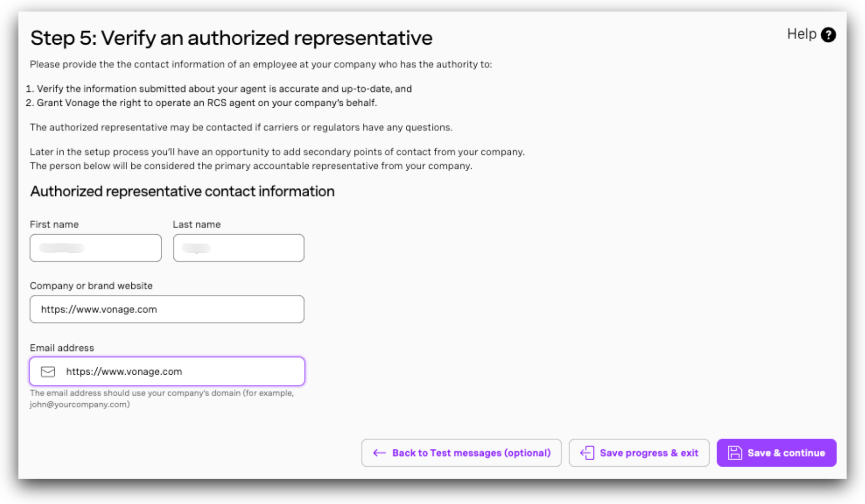Click the Email address text box

tap(180, 371)
